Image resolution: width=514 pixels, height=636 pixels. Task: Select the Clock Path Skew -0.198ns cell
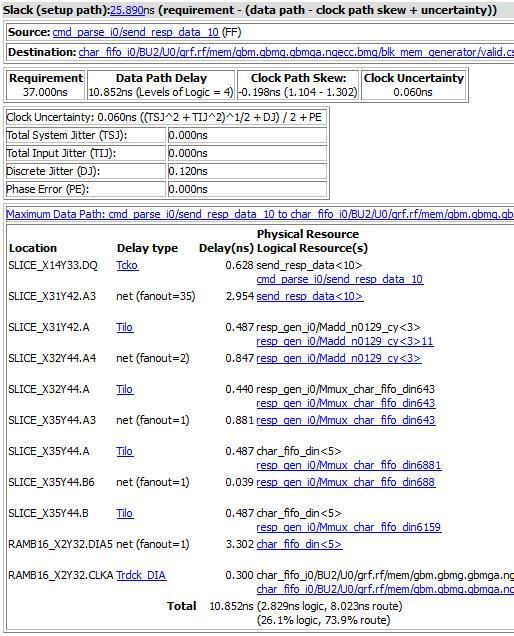point(298,85)
